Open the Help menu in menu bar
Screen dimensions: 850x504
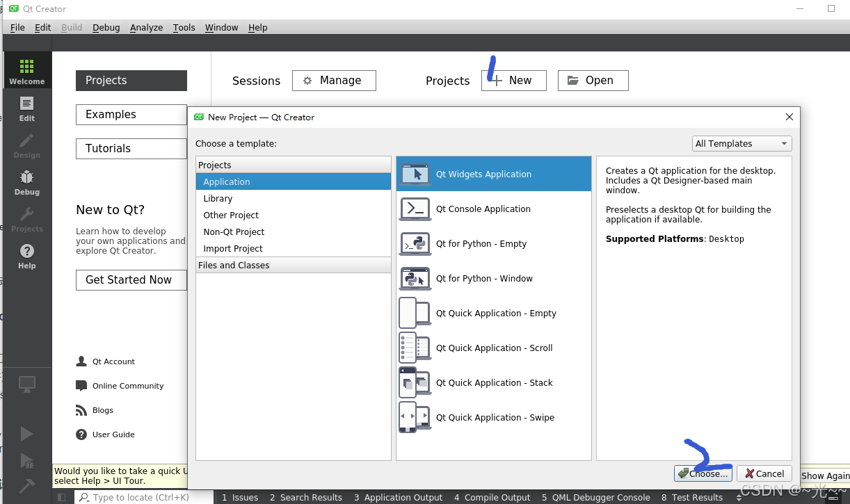click(257, 27)
